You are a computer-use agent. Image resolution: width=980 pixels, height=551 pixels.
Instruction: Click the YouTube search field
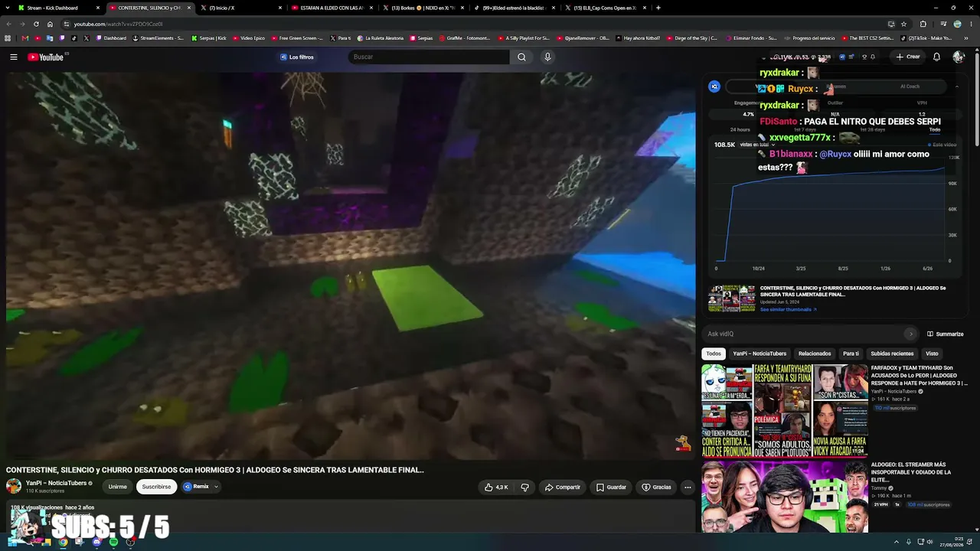tap(429, 57)
